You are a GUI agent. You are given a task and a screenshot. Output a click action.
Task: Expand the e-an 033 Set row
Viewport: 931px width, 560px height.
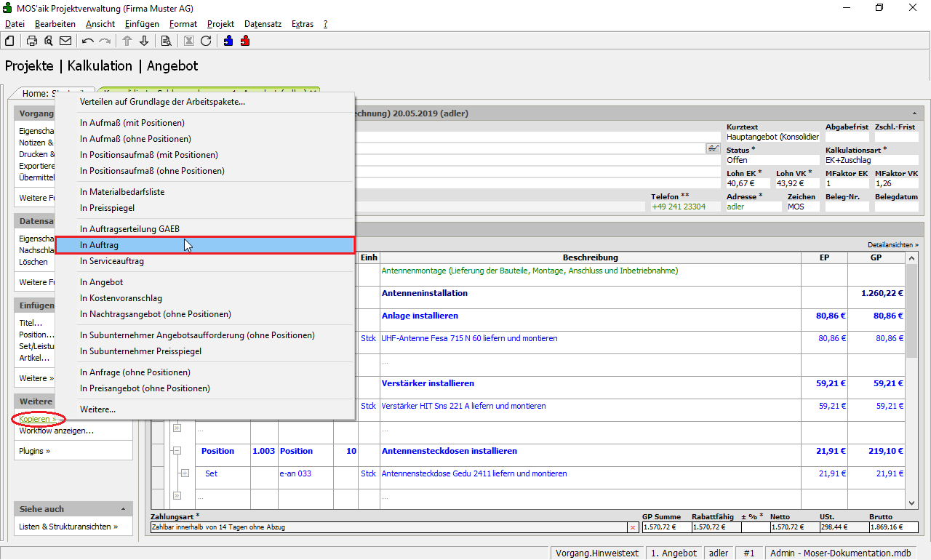click(x=185, y=473)
